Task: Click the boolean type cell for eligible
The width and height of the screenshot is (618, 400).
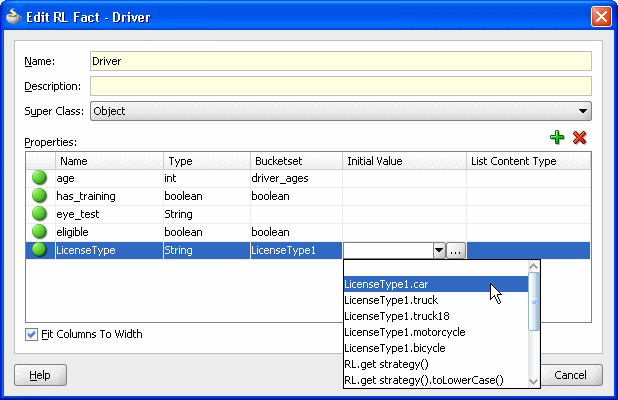Action: click(207, 232)
